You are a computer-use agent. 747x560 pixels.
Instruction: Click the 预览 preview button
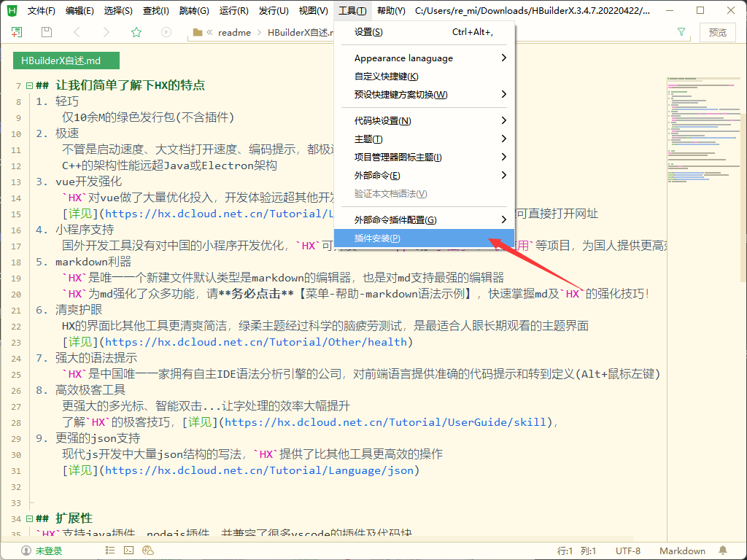[x=718, y=32]
